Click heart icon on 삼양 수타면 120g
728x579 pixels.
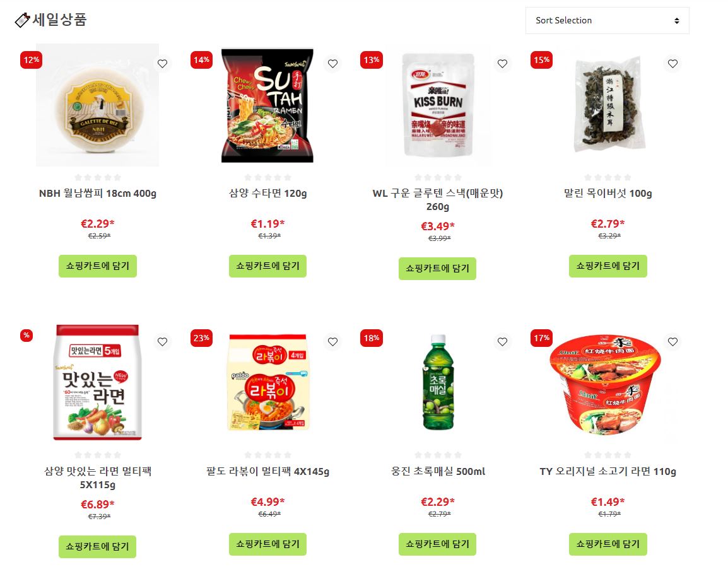[x=332, y=64]
